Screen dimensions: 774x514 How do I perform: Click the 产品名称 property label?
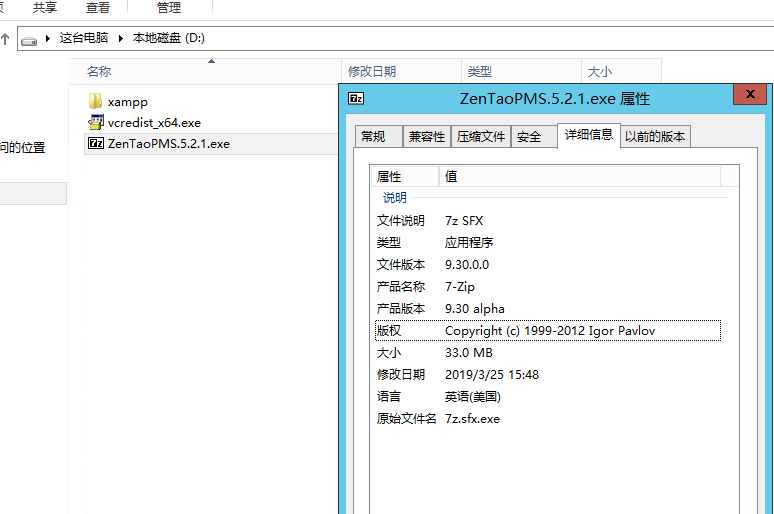click(401, 287)
